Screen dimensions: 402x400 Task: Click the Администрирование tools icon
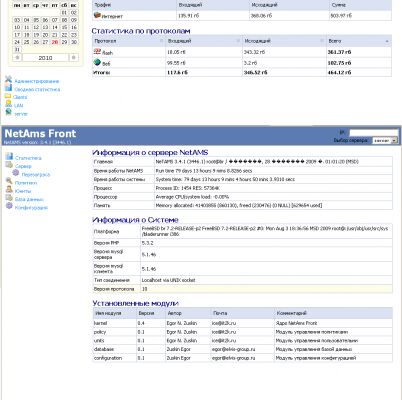[x=8, y=79]
